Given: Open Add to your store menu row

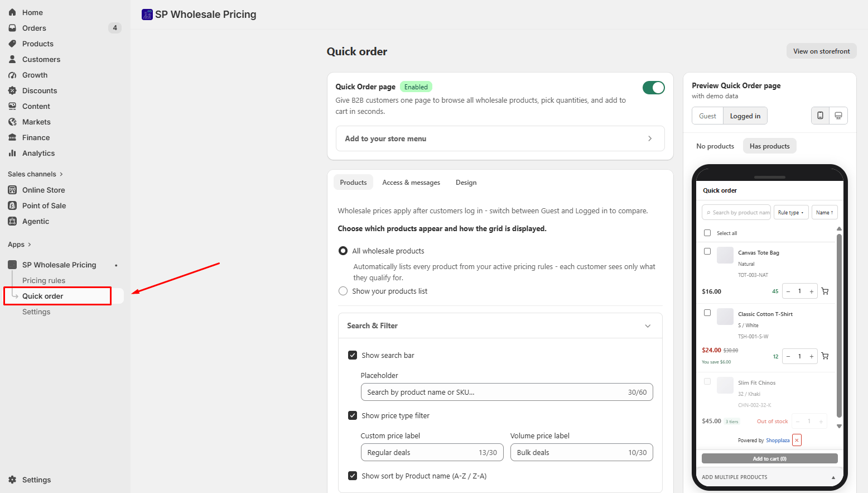Looking at the screenshot, I should click(500, 138).
